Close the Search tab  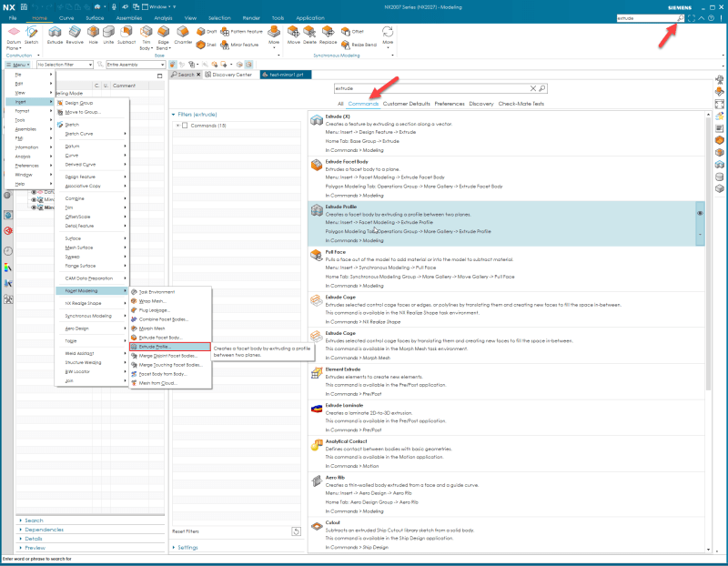point(198,75)
